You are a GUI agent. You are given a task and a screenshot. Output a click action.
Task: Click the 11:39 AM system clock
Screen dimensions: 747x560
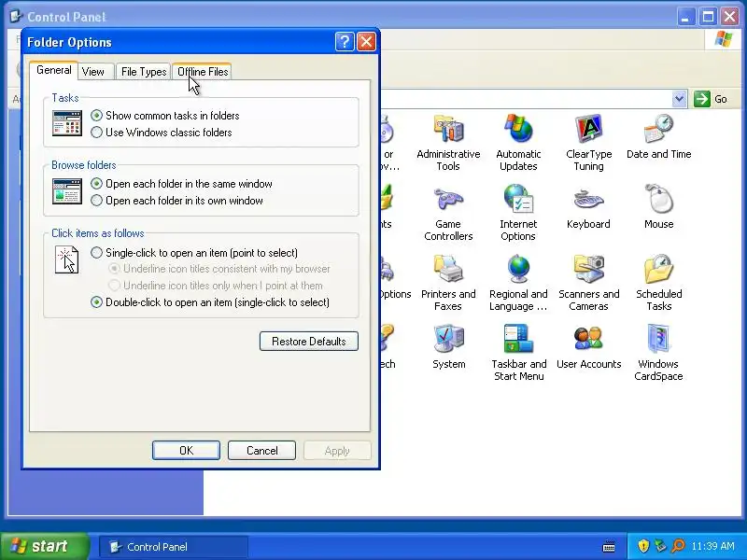[712, 546]
